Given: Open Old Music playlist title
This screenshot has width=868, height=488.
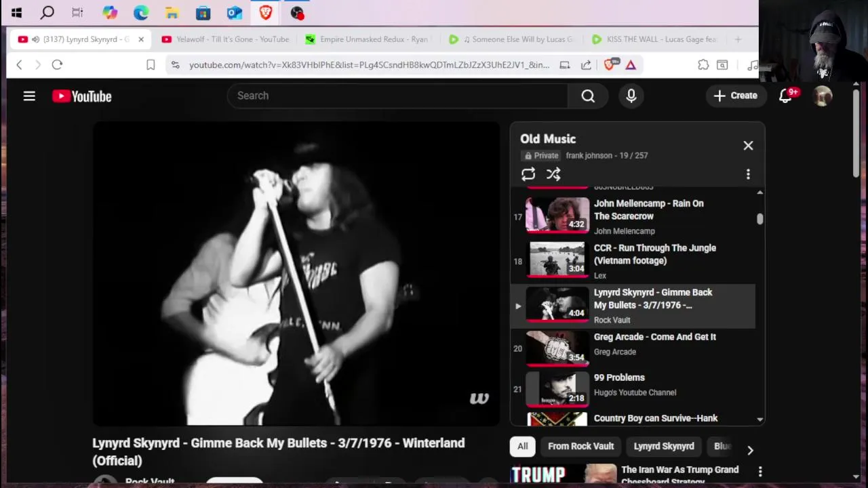Looking at the screenshot, I should point(548,139).
